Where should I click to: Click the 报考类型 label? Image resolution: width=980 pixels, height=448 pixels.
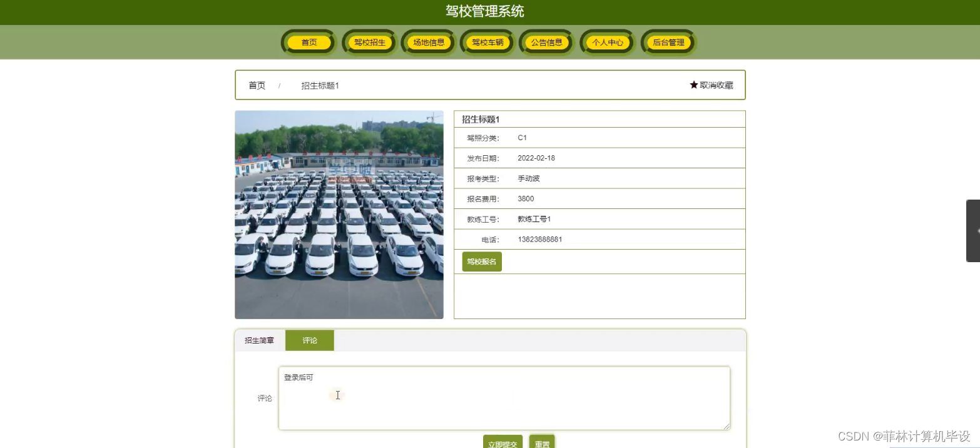click(x=483, y=178)
